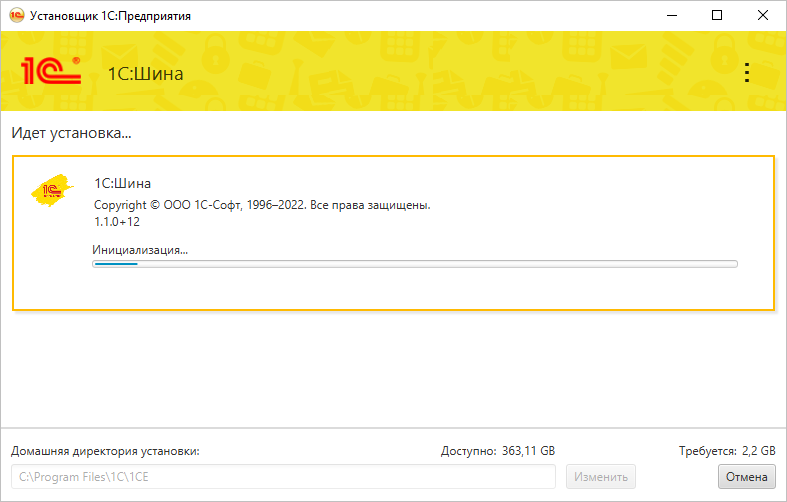Open the three-dot options menu

click(x=747, y=73)
